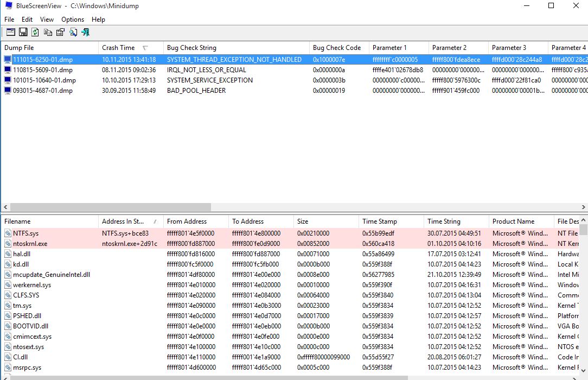
Task: Click the file icon beside ntoskrnl.exe
Action: (x=8, y=243)
